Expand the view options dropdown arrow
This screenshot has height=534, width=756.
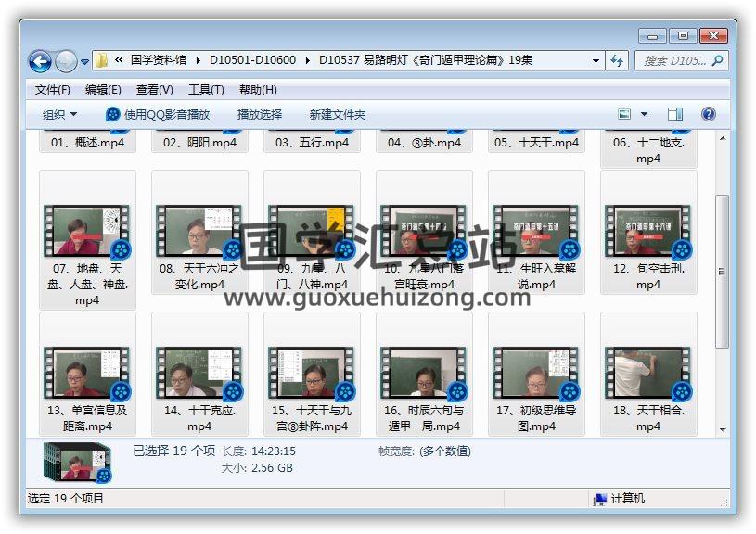click(x=645, y=115)
